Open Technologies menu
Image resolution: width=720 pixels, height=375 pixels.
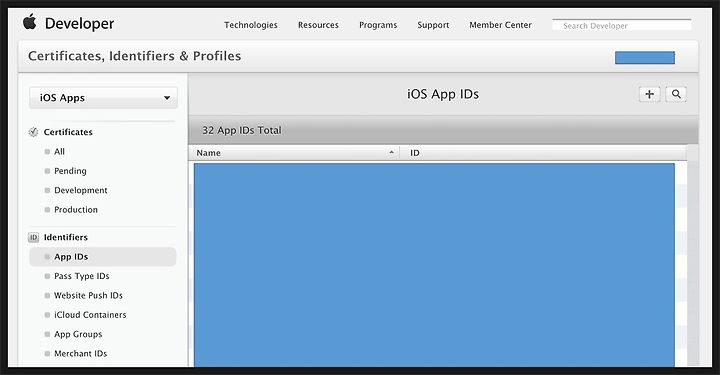(251, 25)
